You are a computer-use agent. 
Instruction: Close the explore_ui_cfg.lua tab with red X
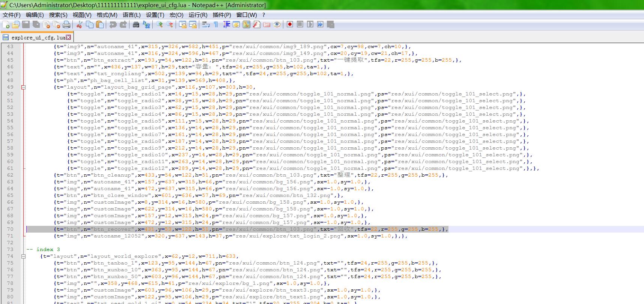68,37
